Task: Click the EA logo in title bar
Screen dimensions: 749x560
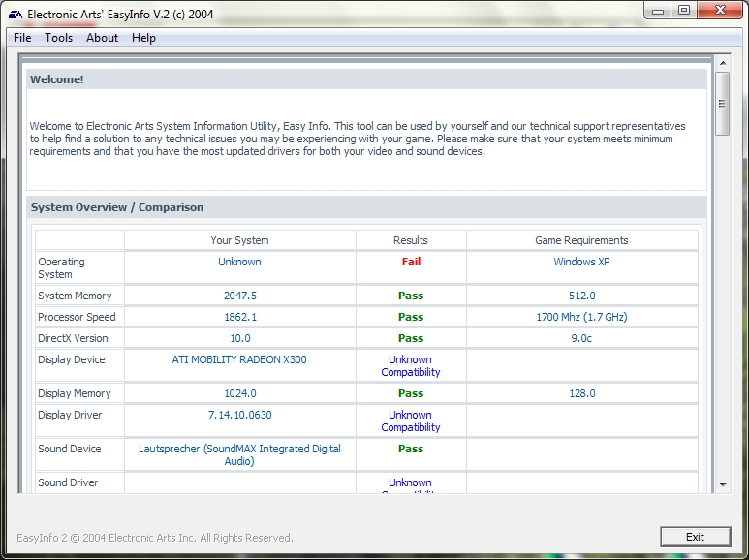Action: point(16,15)
